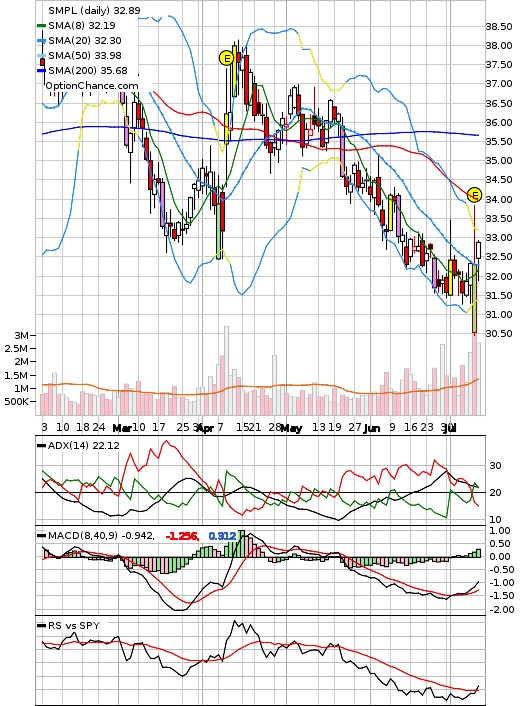Select the Mar label on date axis
The height and width of the screenshot is (706, 526).
[x=122, y=428]
